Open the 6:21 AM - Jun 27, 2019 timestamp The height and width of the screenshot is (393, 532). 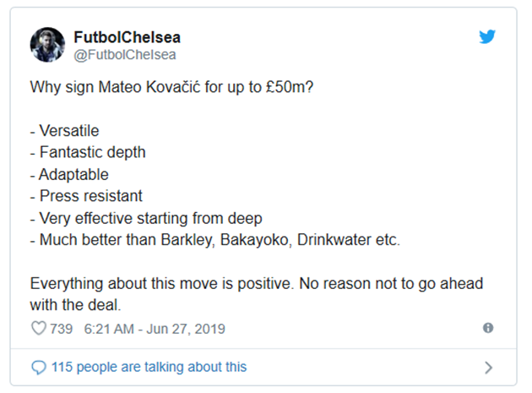(154, 328)
